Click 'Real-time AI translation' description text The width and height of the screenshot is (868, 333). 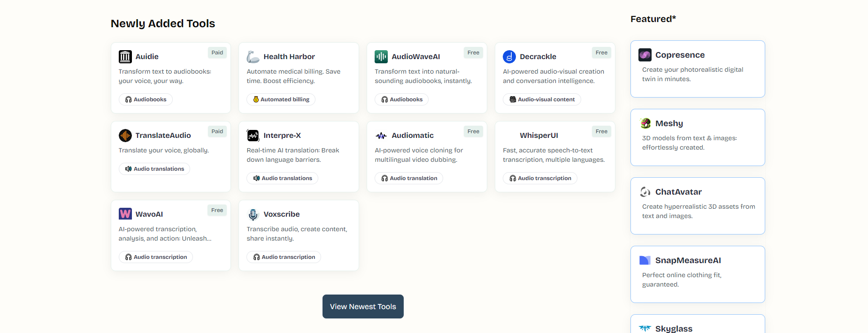coord(293,155)
